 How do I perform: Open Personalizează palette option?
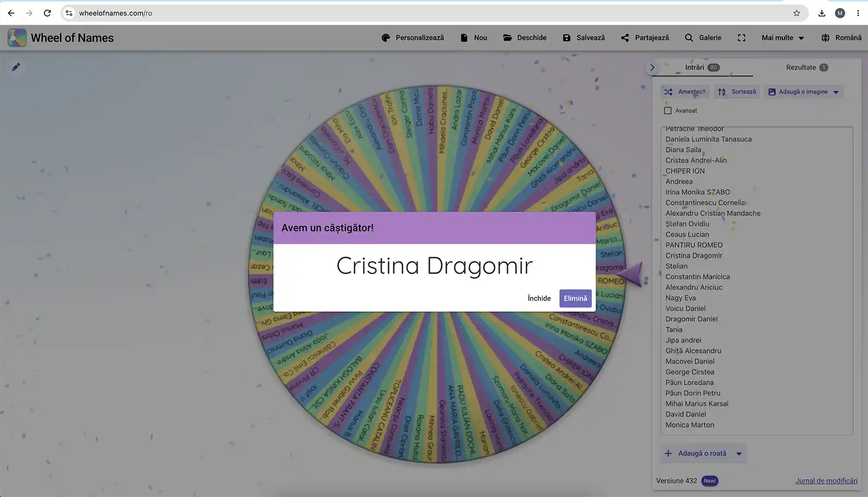pos(412,37)
